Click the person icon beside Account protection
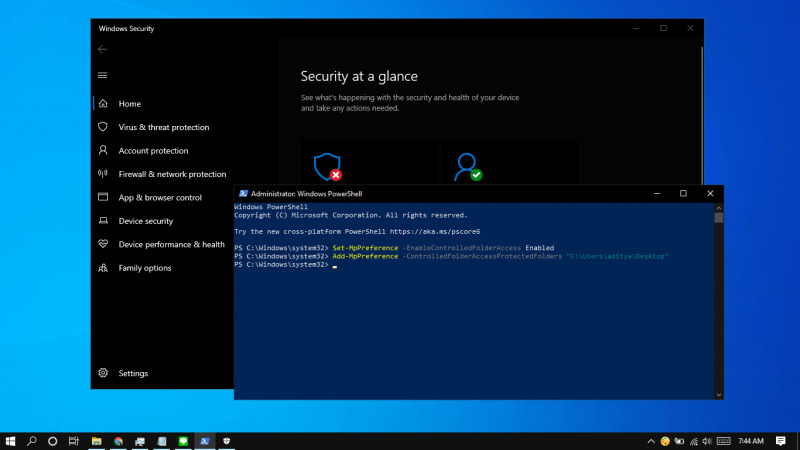Image resolution: width=800 pixels, height=450 pixels. (x=103, y=150)
